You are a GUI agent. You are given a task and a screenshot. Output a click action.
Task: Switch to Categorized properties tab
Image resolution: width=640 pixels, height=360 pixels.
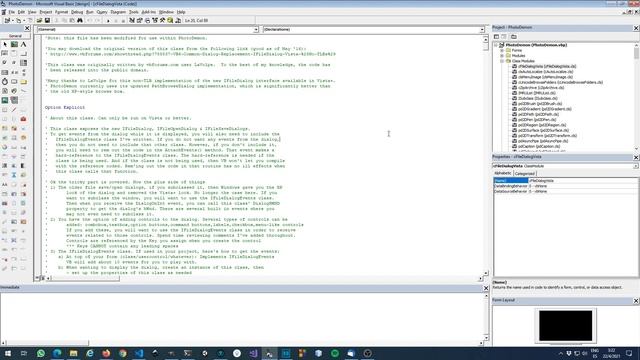click(x=524, y=173)
